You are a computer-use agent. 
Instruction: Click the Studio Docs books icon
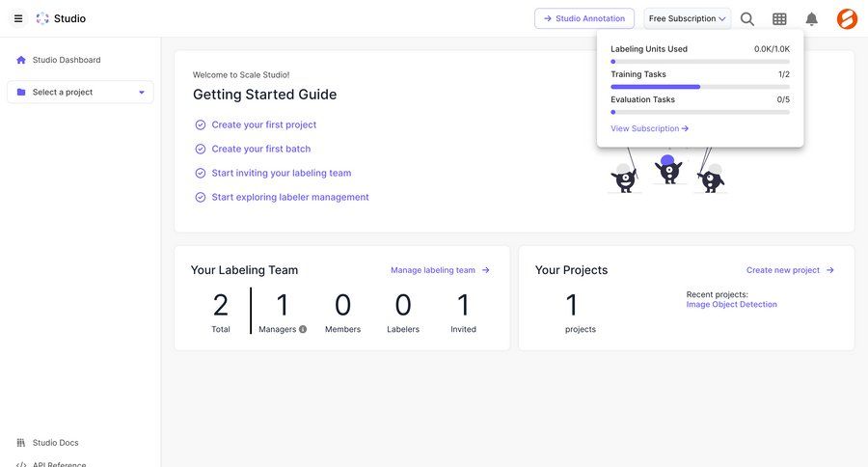[21, 443]
